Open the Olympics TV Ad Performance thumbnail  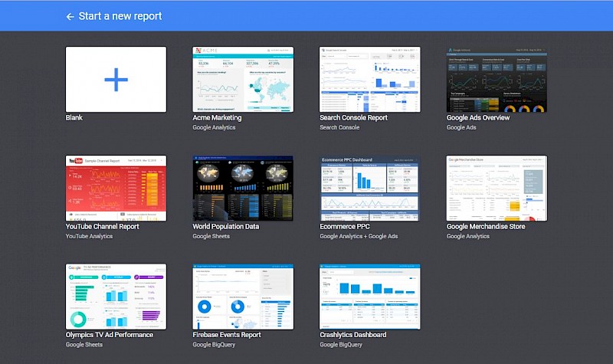click(x=116, y=297)
